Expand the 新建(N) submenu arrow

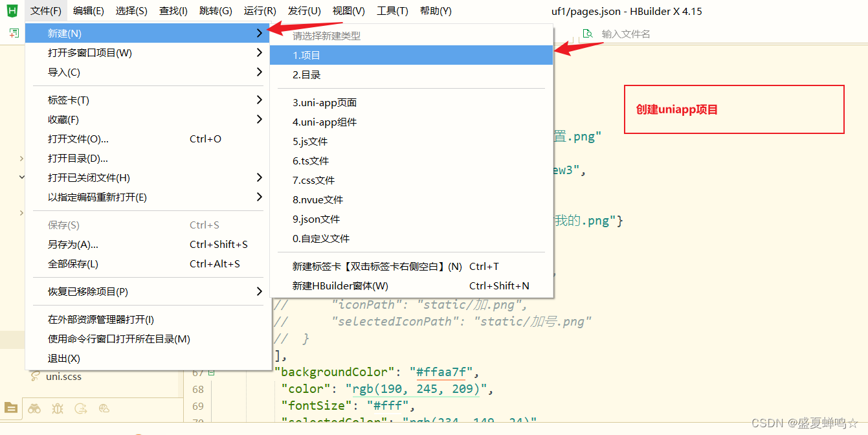click(x=259, y=33)
